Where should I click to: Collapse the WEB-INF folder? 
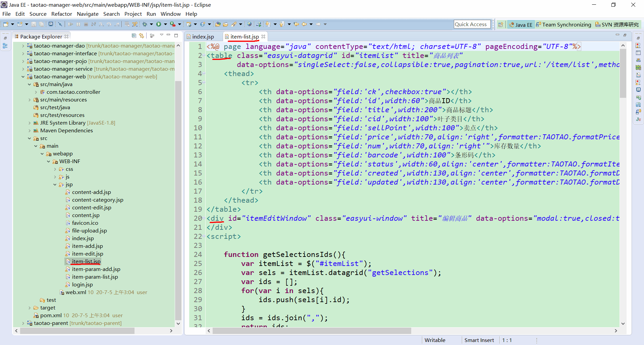point(49,161)
